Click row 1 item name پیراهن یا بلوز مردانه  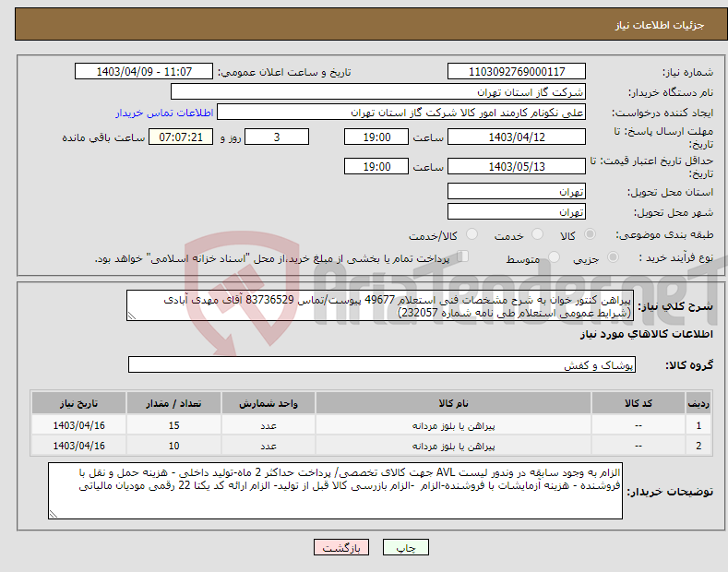coord(453,425)
